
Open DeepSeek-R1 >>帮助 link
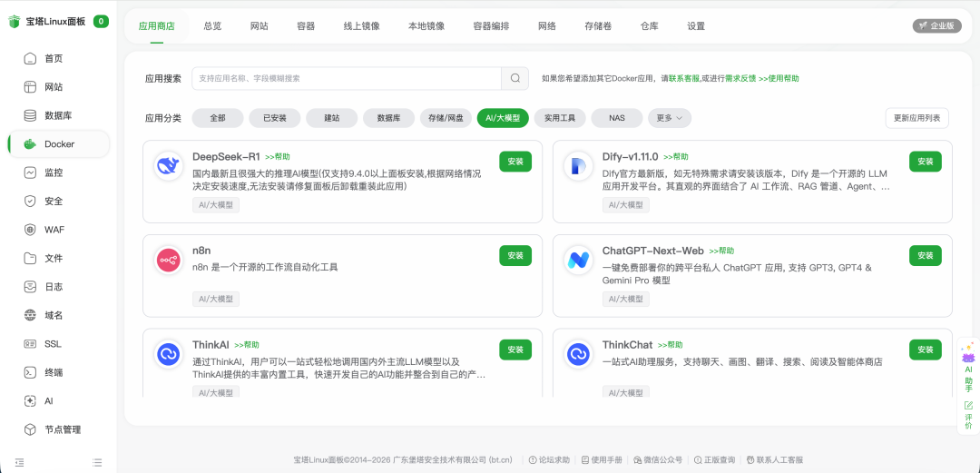[x=278, y=157]
